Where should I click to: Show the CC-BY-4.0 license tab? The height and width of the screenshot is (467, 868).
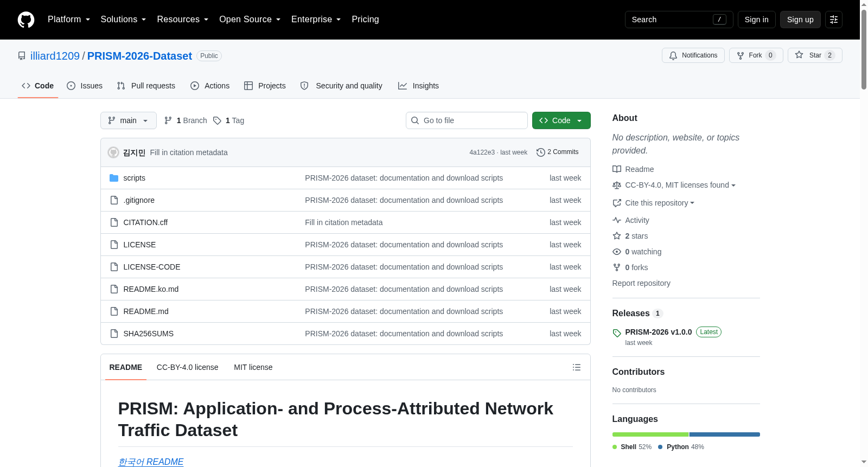pyautogui.click(x=188, y=367)
